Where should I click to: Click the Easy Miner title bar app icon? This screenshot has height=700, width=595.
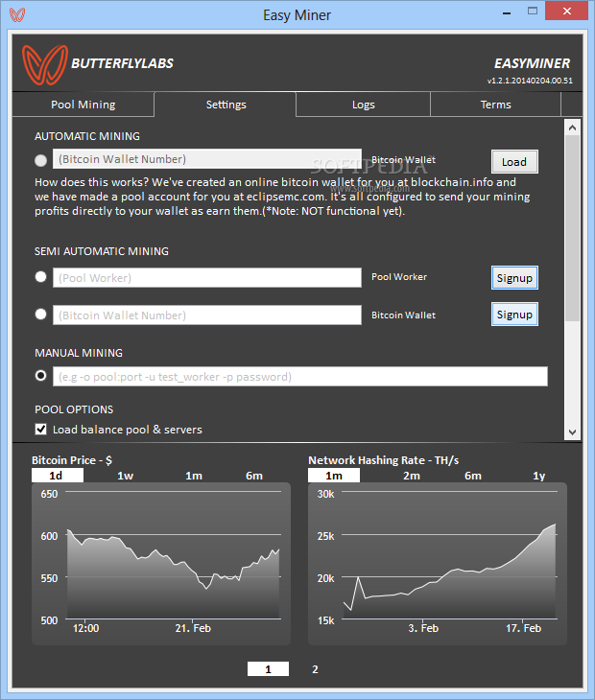tap(17, 14)
